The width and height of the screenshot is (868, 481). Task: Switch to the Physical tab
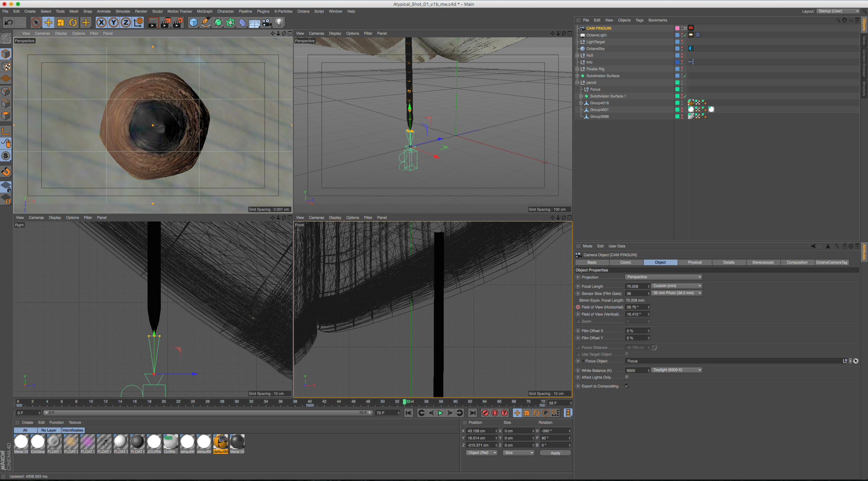click(694, 262)
